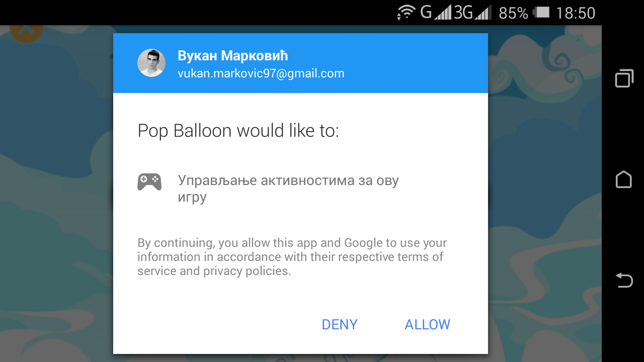Select the account name Вукан Марковић
Screen dimensions: 644x362
[x=233, y=56]
